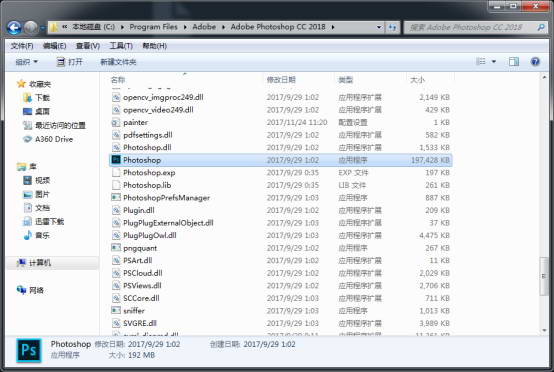This screenshot has height=372, width=554.
Task: Click the scrollbar up arrow
Action: click(x=544, y=77)
